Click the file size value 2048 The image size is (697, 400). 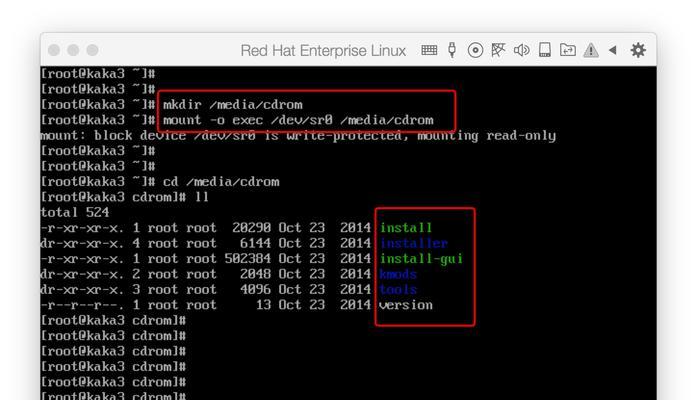tap(255, 274)
